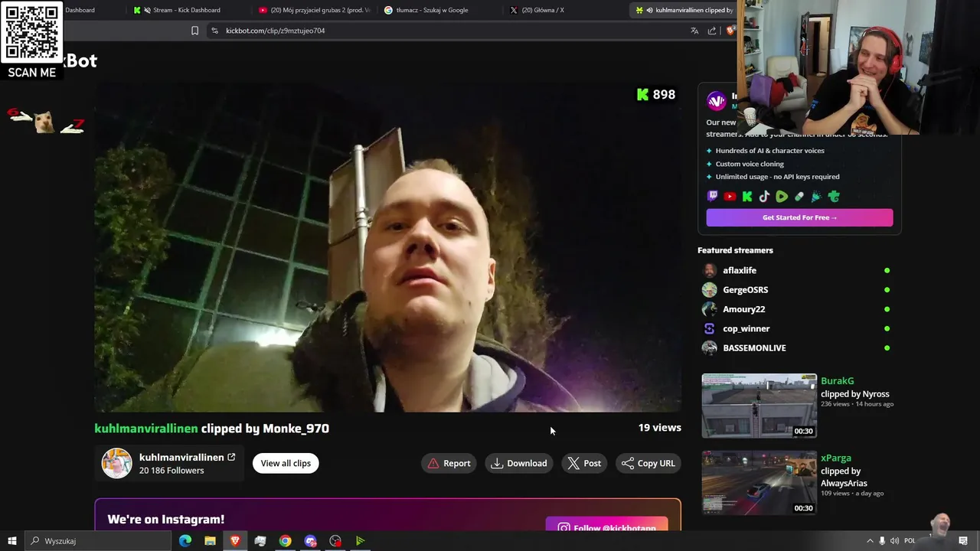
Task: Click the site settings icon beside URL
Action: coord(214,31)
